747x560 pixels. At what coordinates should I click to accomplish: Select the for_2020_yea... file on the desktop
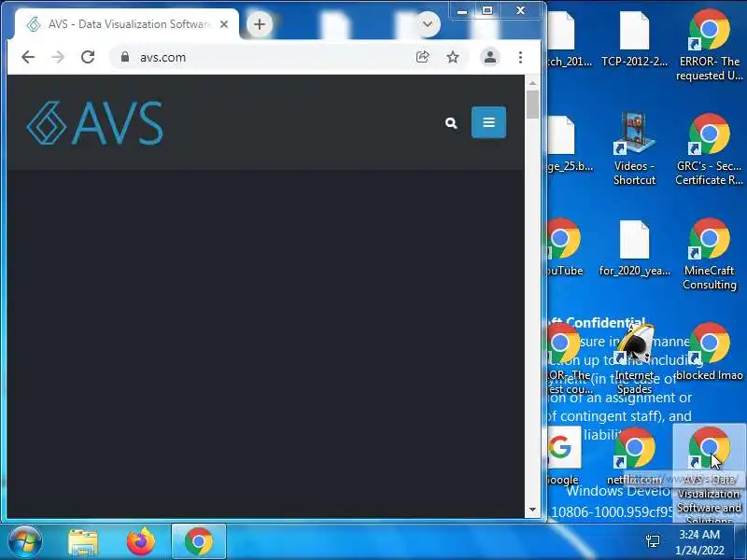point(634,248)
